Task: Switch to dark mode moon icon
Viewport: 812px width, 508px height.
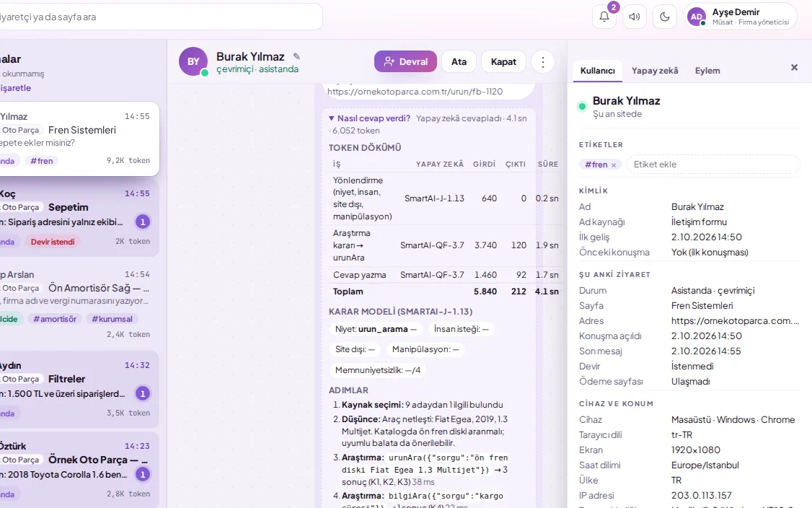Action: tap(665, 17)
